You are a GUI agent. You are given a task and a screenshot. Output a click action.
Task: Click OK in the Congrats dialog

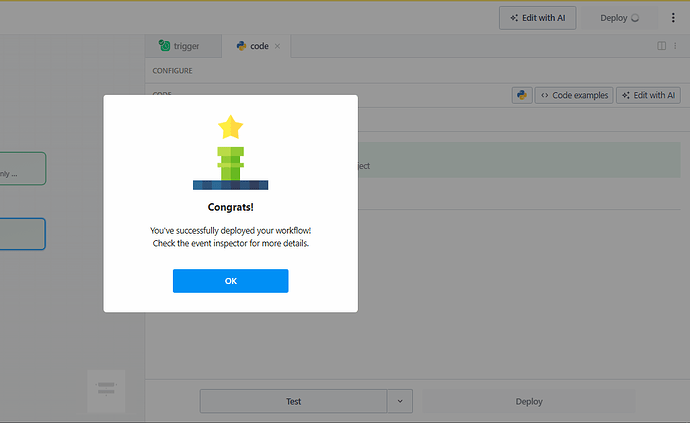tap(231, 281)
